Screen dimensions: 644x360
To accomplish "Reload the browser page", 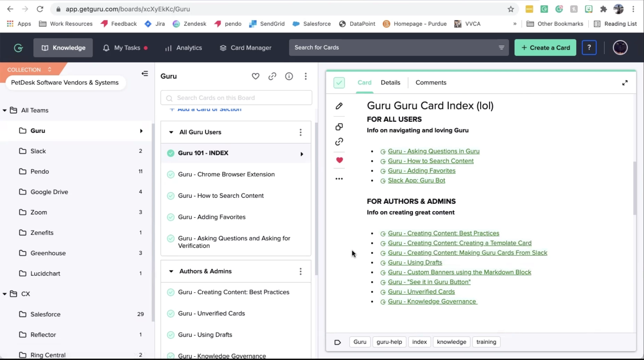I will [40, 9].
